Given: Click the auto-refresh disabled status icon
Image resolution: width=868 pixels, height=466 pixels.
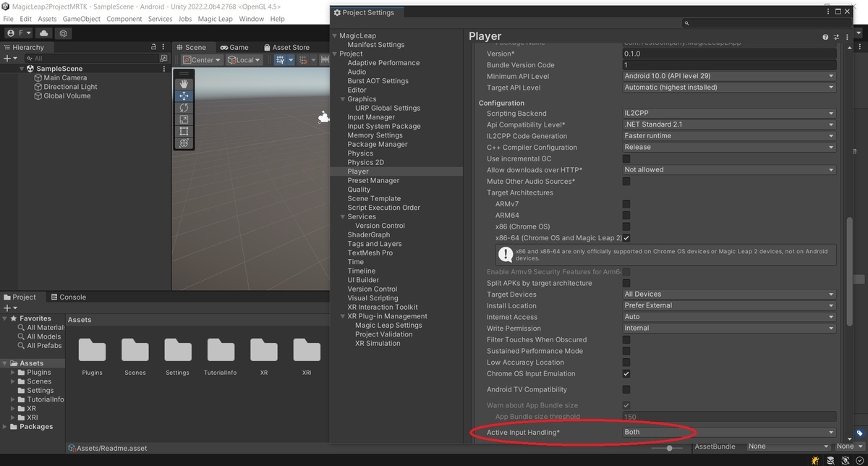Looking at the screenshot, I should click(844, 460).
